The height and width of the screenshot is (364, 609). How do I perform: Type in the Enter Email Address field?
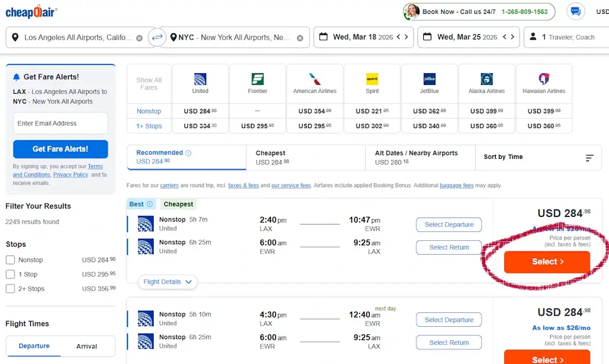pos(61,123)
